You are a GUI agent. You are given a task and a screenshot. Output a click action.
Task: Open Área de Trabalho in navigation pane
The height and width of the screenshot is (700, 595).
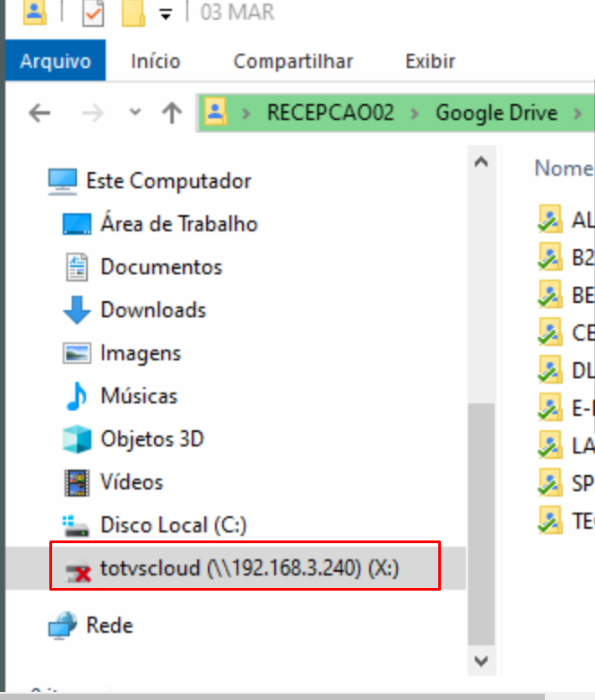(x=179, y=224)
